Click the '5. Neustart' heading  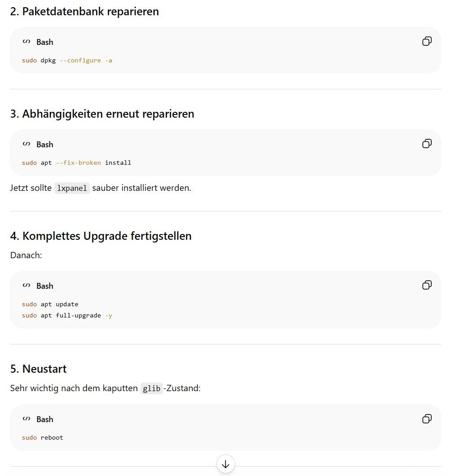[38, 369]
